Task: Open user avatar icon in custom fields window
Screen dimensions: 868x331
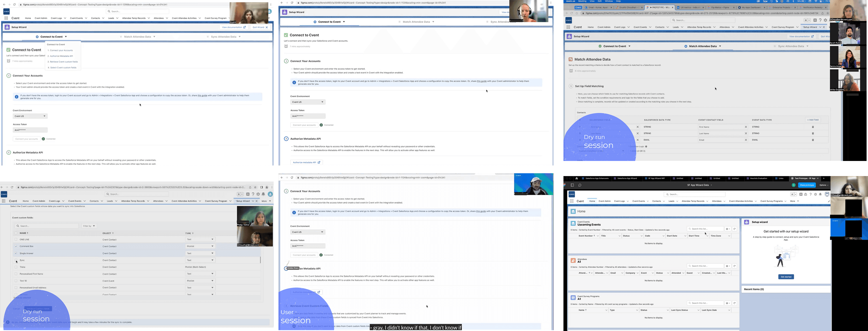Action: (270, 194)
